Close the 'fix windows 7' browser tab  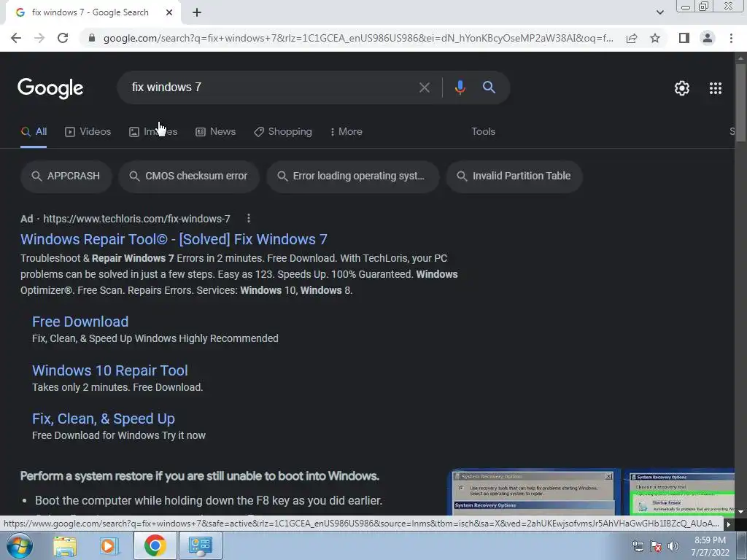point(169,12)
